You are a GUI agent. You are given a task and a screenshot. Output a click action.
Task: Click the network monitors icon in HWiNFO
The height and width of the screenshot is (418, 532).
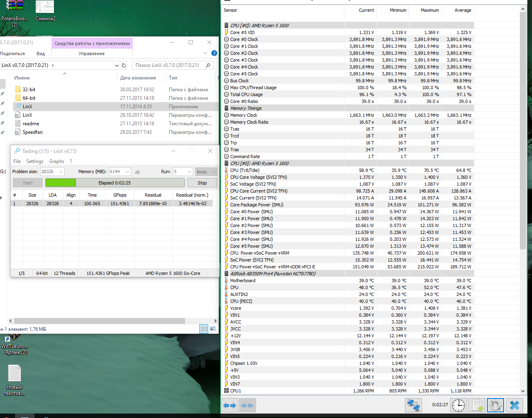413,405
